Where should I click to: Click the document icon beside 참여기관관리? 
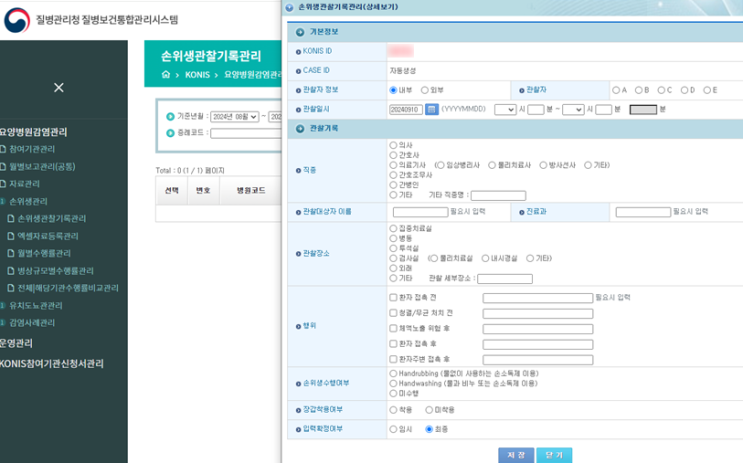coord(3,149)
